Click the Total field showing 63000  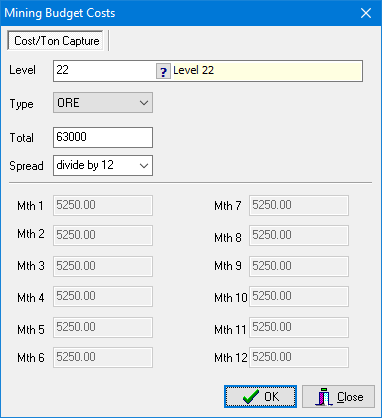tap(103, 137)
